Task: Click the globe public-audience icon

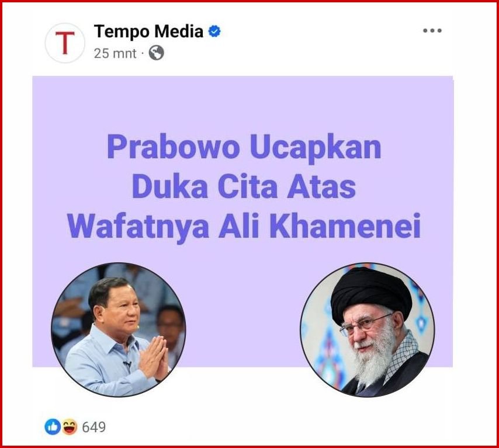Action: (x=156, y=53)
